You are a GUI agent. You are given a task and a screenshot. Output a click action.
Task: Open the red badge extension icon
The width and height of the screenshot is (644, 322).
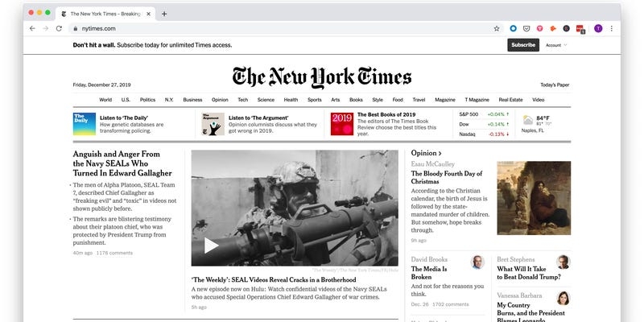pos(580,29)
